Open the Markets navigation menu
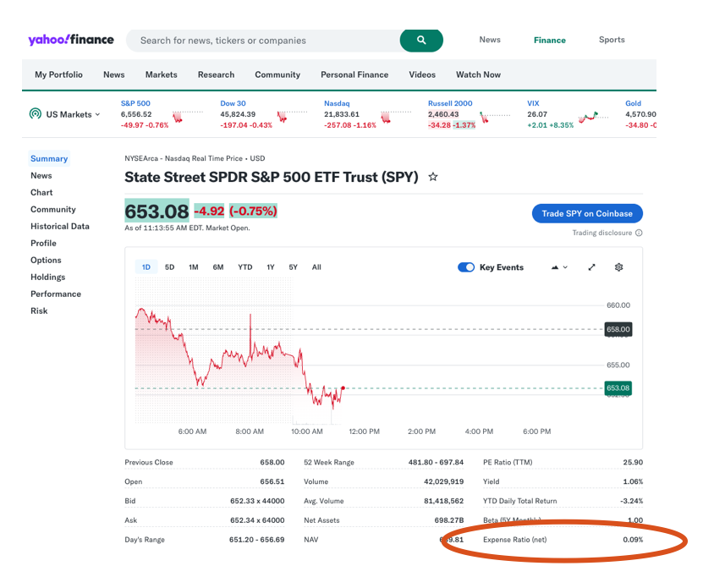 pyautogui.click(x=161, y=74)
